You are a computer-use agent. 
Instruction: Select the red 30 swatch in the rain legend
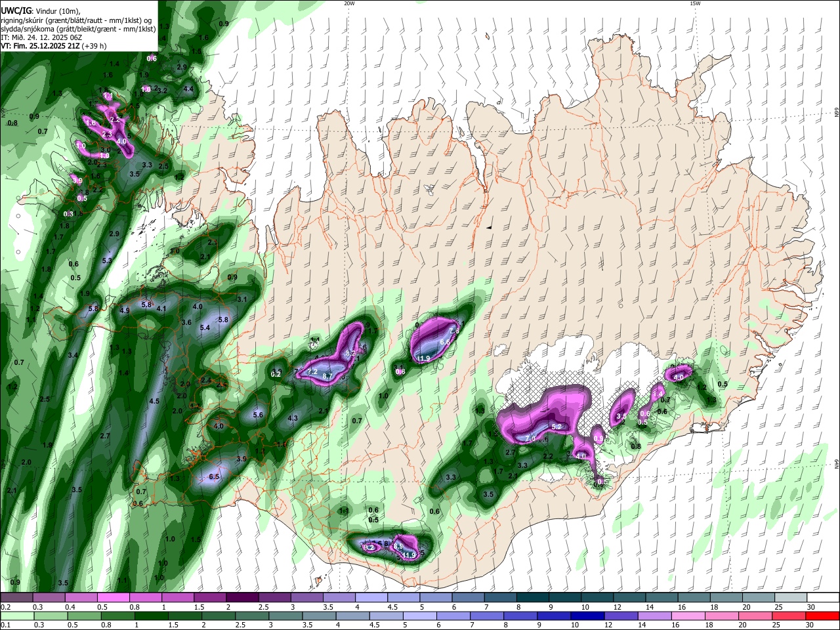[823, 616]
